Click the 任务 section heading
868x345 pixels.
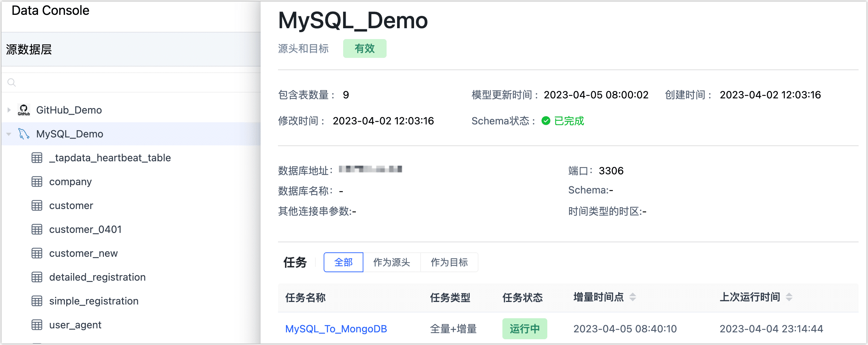(x=295, y=262)
